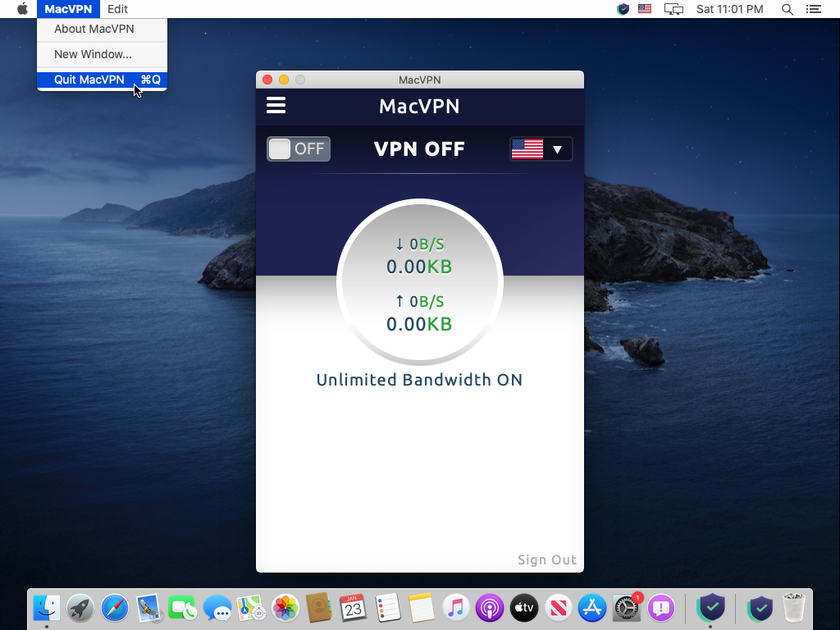Open Finder from the dock
Viewport: 840px width, 630px height.
47,608
